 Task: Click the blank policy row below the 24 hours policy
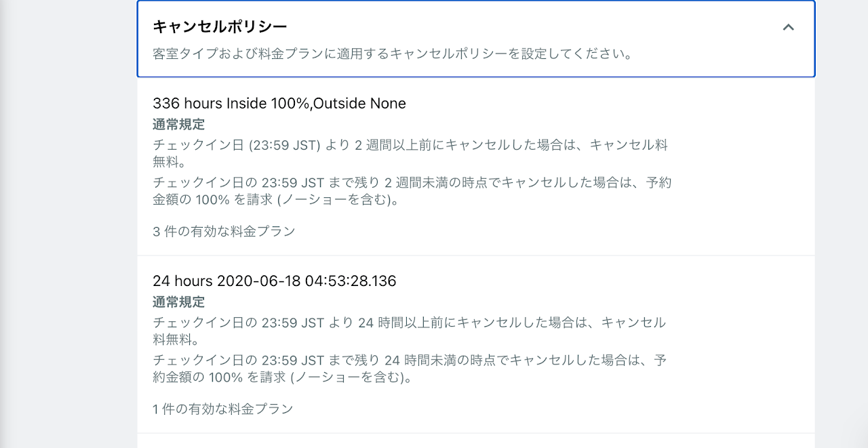(475, 441)
